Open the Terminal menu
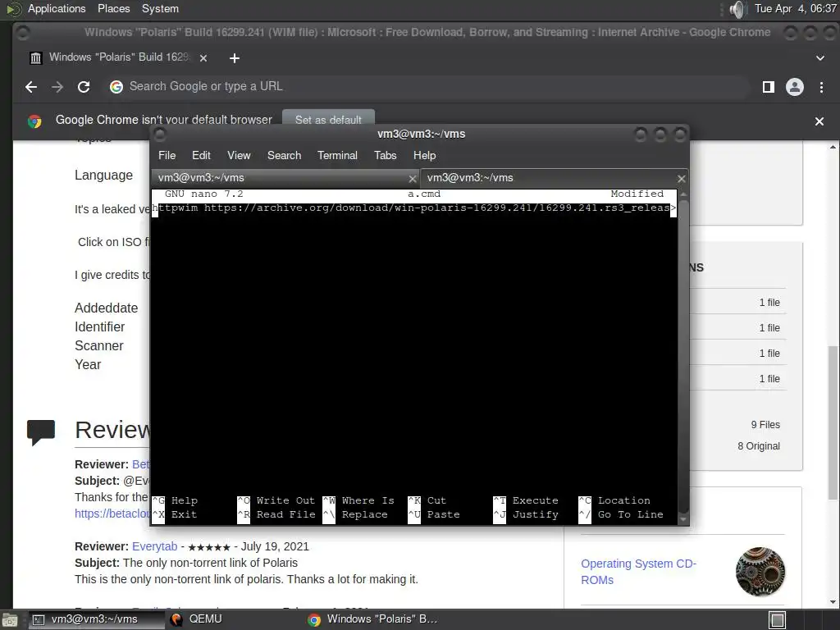This screenshot has width=840, height=630. 337,155
